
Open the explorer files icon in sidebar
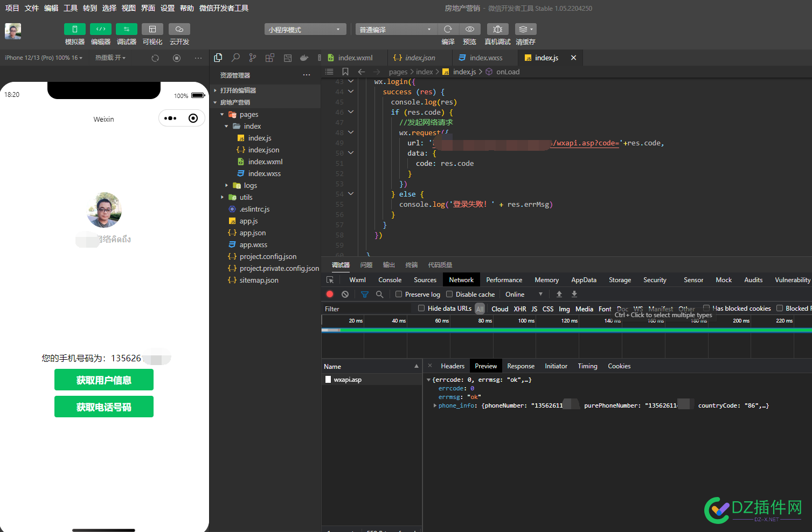click(x=218, y=58)
